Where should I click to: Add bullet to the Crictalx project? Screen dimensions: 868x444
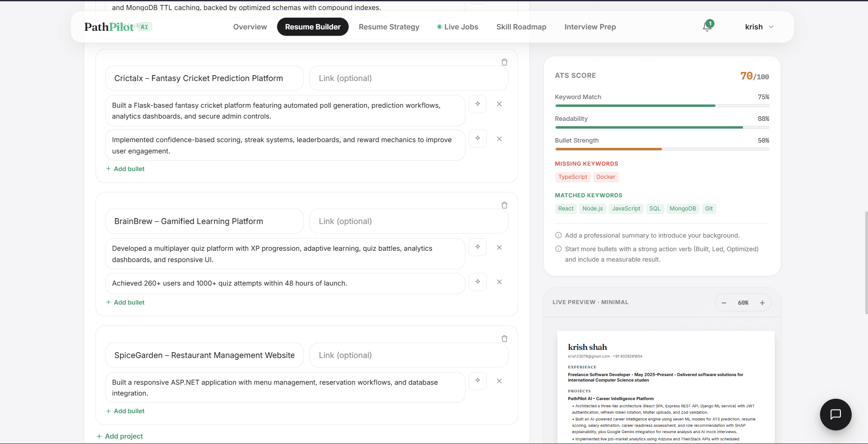pyautogui.click(x=125, y=169)
